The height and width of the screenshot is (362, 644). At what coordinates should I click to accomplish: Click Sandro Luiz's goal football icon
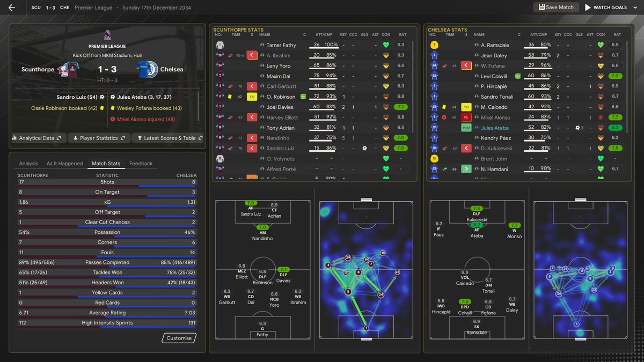(x=364, y=148)
